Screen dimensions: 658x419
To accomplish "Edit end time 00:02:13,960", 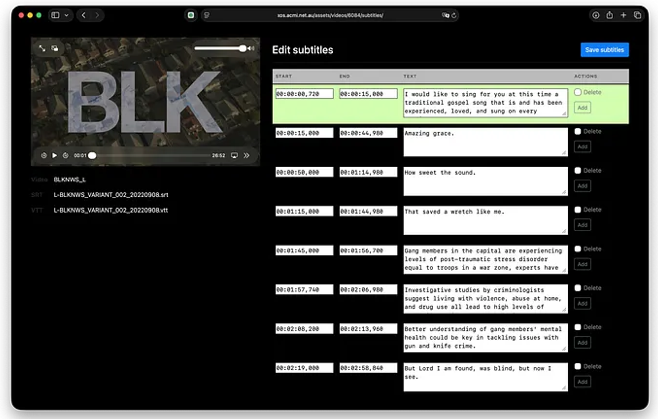I will click(x=368, y=328).
